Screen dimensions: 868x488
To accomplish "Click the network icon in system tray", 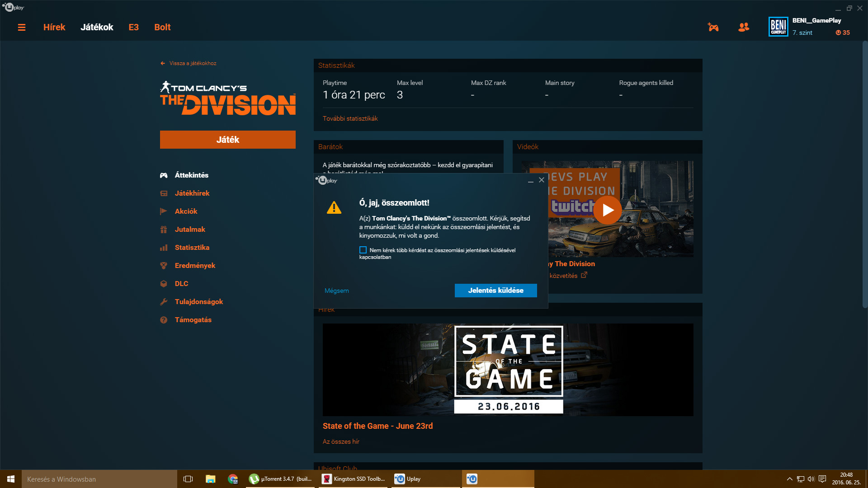I will (x=800, y=479).
